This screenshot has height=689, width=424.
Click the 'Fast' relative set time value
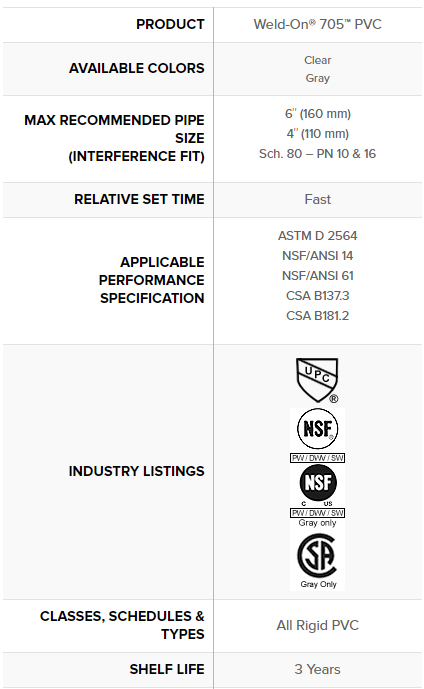[317, 199]
